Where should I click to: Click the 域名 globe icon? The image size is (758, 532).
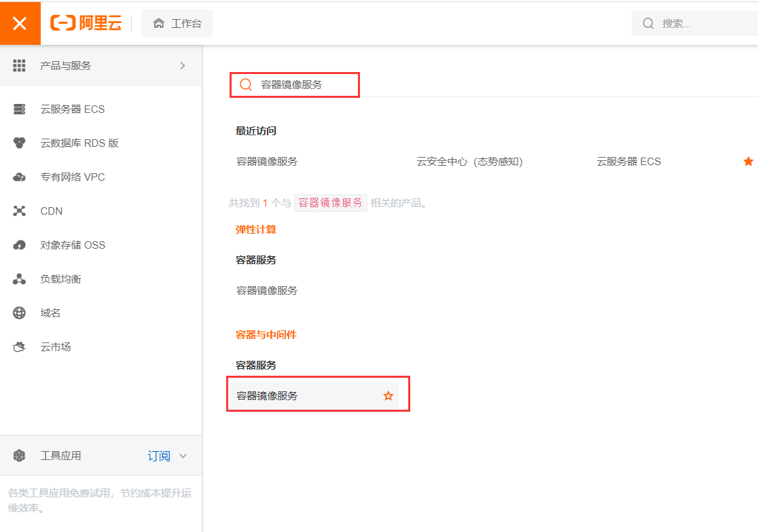tap(19, 313)
